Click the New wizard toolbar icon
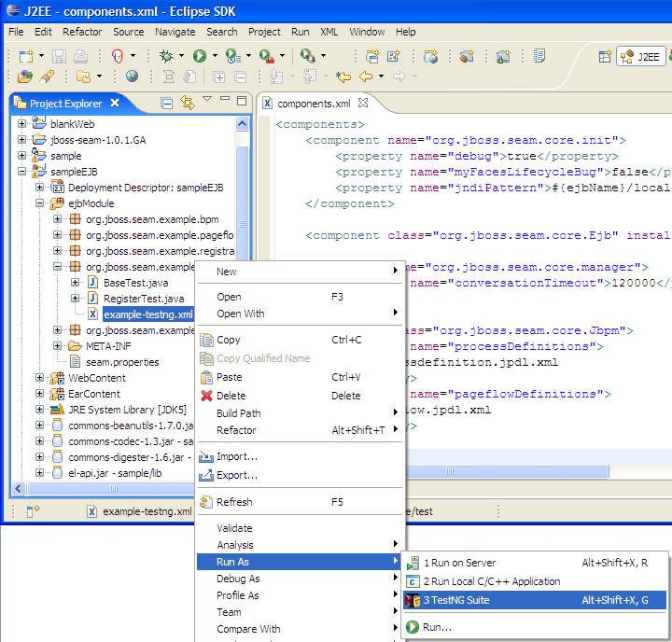This screenshot has height=642, width=672. (x=26, y=56)
